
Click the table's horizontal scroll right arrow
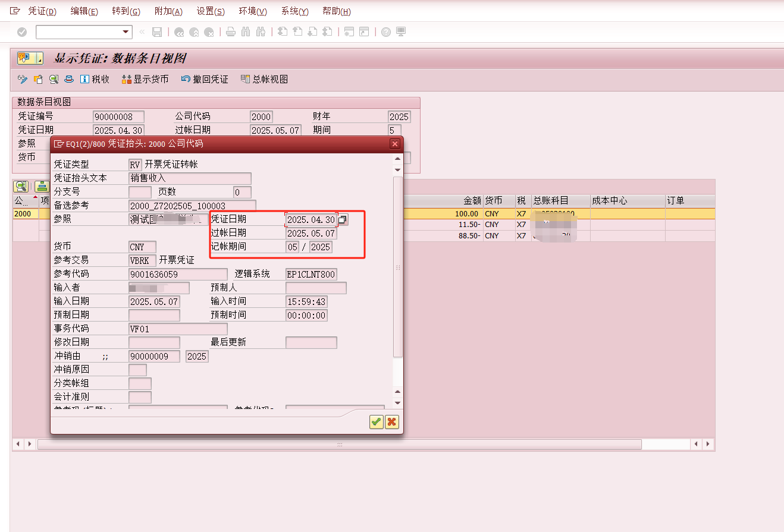pyautogui.click(x=708, y=444)
